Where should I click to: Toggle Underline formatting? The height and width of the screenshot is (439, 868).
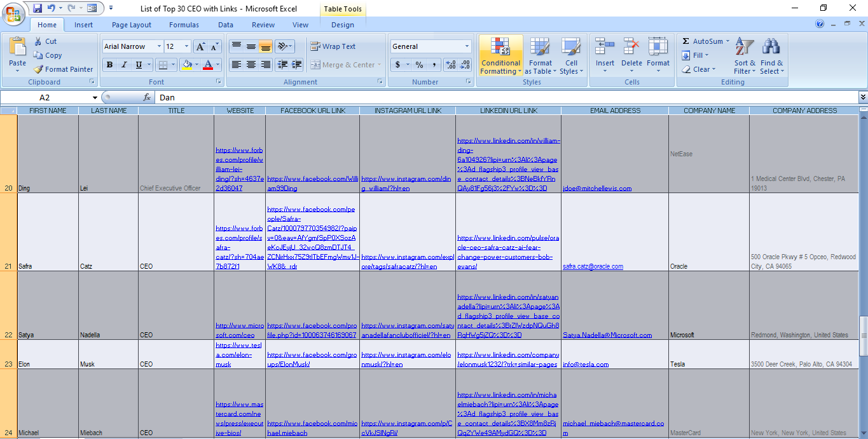coord(139,65)
